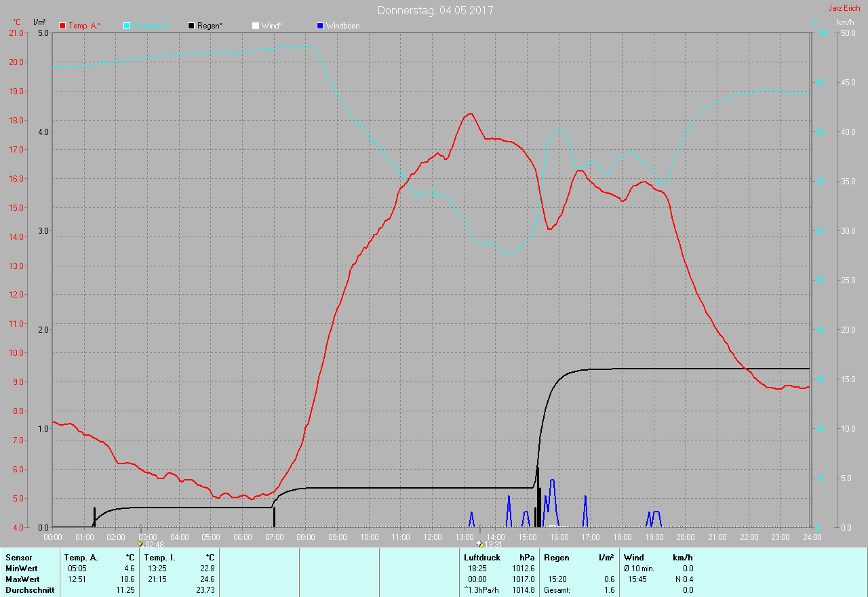Click the 'Luftdruck' column header
The width and height of the screenshot is (868, 597).
pyautogui.click(x=482, y=558)
